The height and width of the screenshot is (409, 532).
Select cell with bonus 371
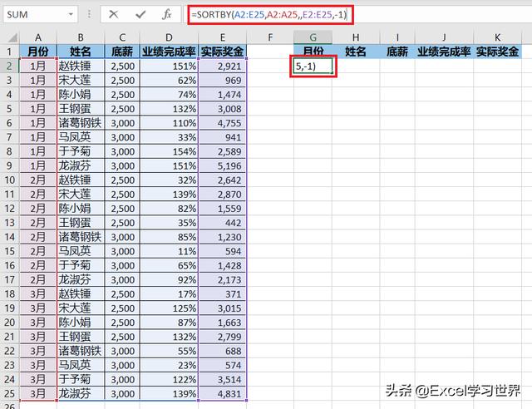click(x=222, y=294)
